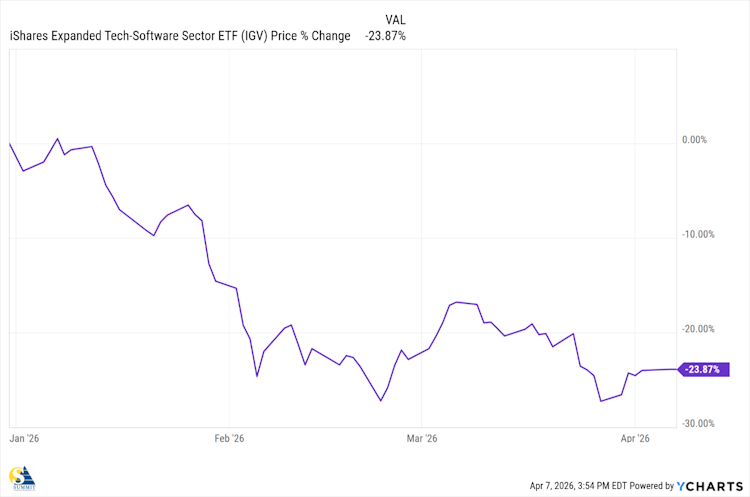Select the Mar '26 x-axis marker
Viewport: 750px width, 497px height.
422,438
